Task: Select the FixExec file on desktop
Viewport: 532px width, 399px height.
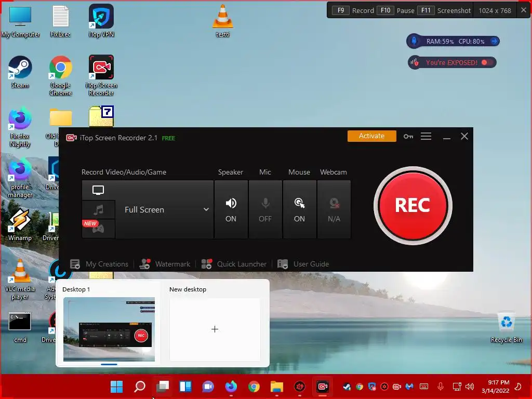Action: 60,22
